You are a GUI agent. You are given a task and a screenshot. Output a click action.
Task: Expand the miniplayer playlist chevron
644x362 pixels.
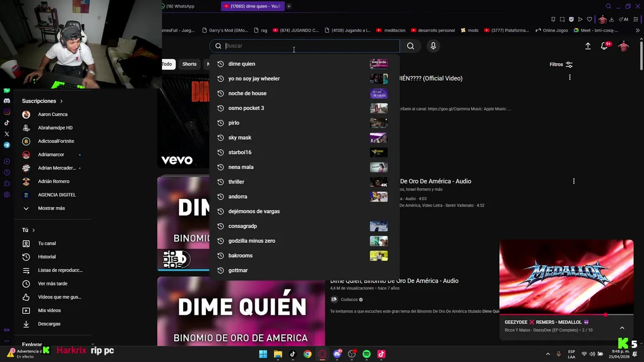(622, 328)
